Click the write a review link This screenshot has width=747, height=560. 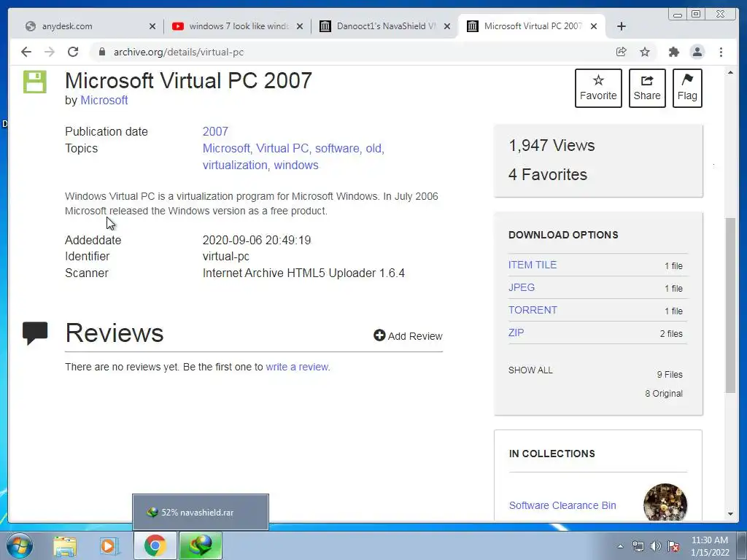pos(297,367)
